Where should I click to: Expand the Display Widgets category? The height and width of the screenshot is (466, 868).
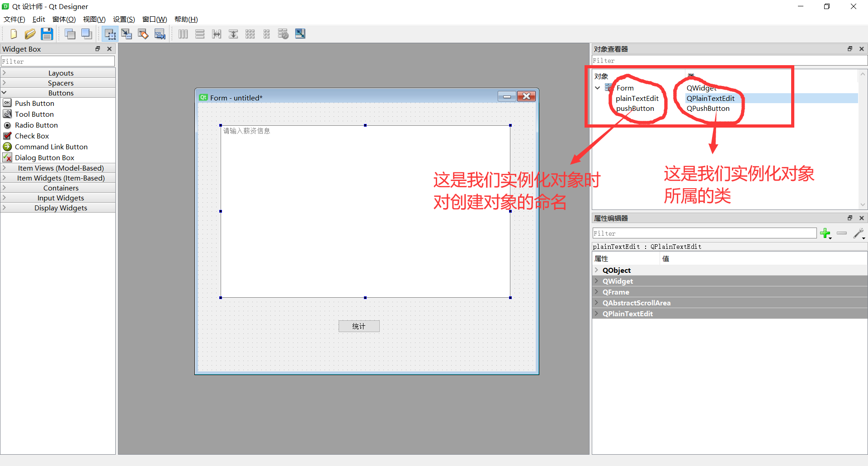tap(58, 208)
